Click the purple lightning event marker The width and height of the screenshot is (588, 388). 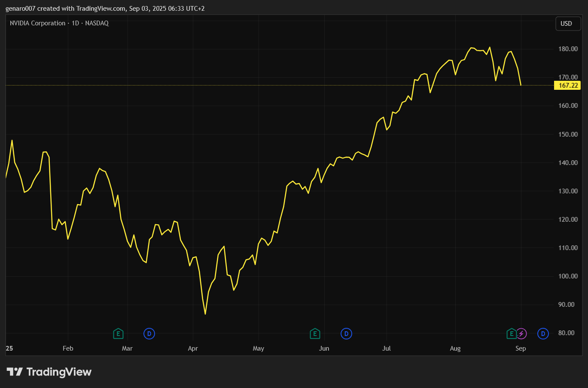pyautogui.click(x=521, y=333)
